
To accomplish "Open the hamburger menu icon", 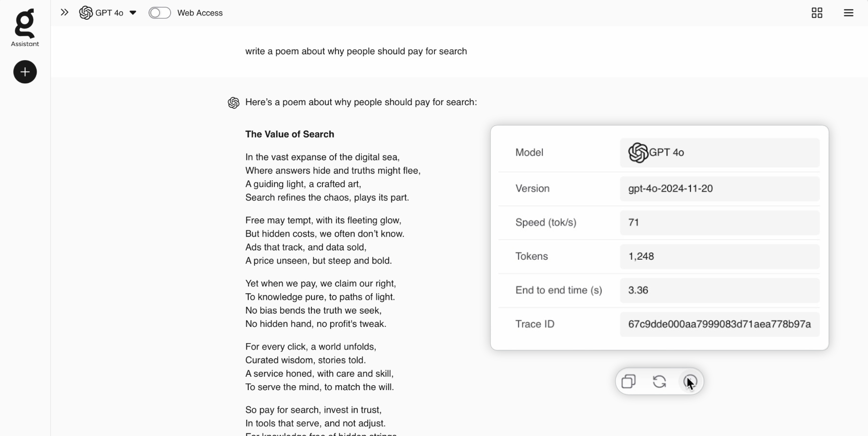I will click(x=848, y=13).
